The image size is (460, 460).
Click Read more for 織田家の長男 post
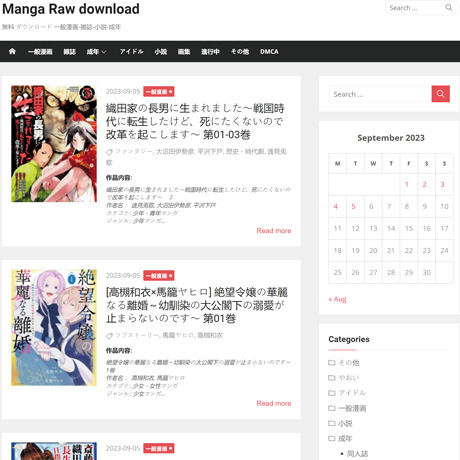[x=274, y=231]
